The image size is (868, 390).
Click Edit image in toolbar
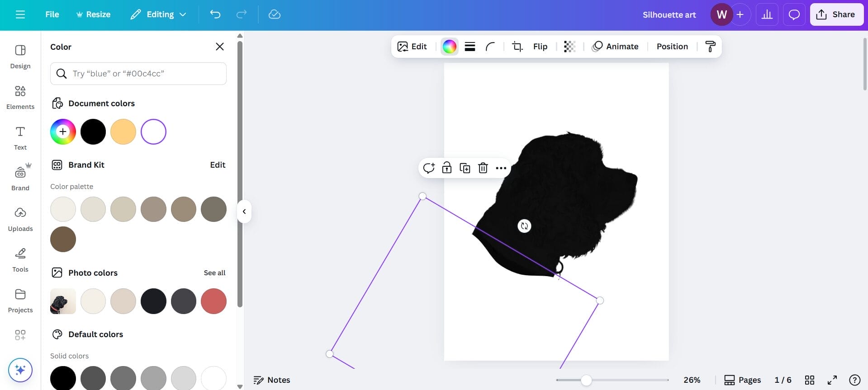[412, 47]
